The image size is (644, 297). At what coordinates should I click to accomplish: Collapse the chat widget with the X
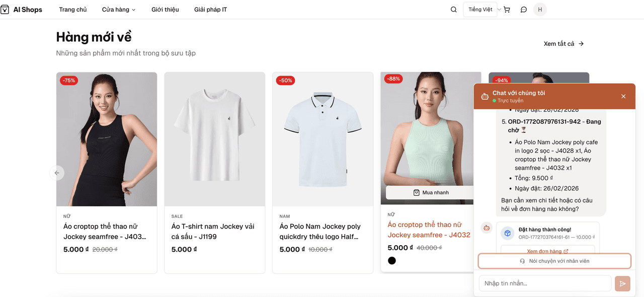click(x=623, y=96)
